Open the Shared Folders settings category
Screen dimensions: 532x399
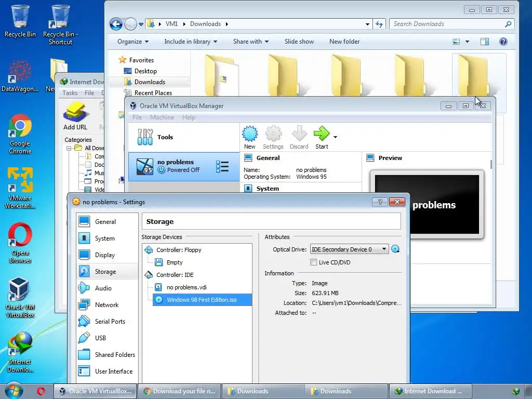point(107,354)
